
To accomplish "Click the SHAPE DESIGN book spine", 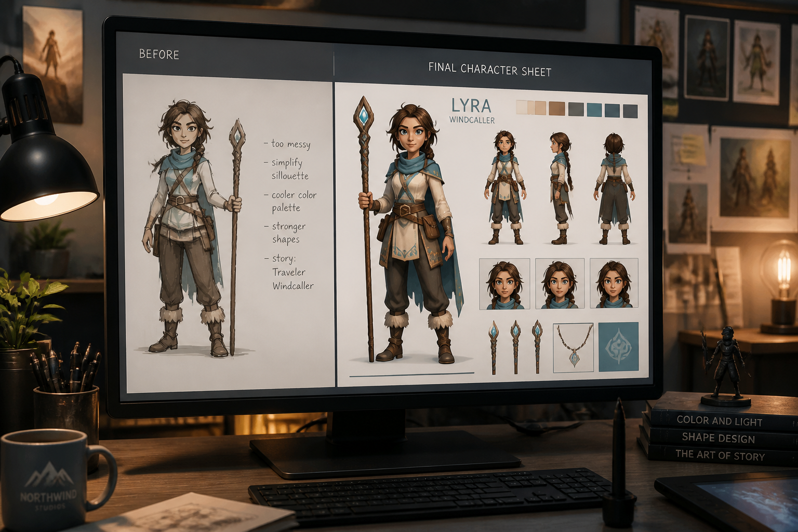I will point(719,438).
